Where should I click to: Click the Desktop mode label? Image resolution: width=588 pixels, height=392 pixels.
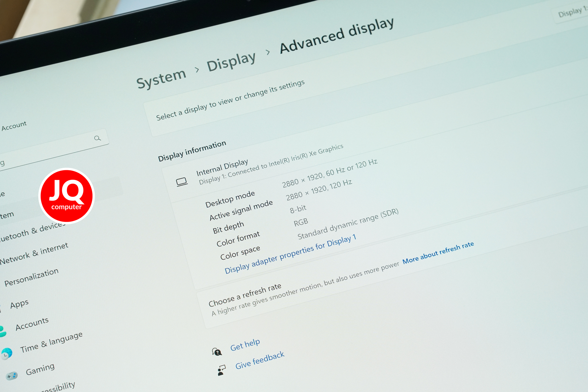pos(230,199)
